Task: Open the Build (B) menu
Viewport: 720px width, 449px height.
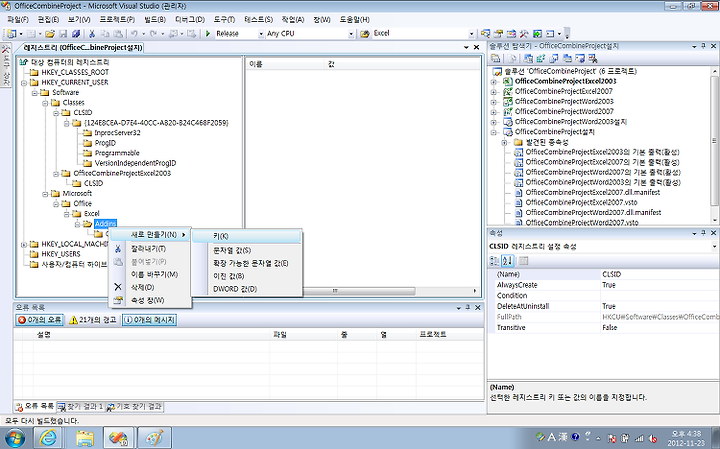Action: (x=155, y=19)
